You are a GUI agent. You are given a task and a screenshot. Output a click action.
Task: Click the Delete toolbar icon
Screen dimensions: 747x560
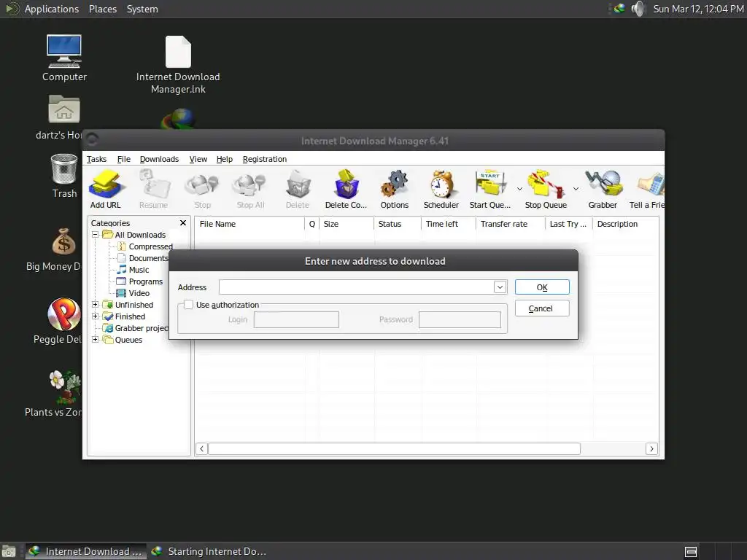pyautogui.click(x=298, y=184)
